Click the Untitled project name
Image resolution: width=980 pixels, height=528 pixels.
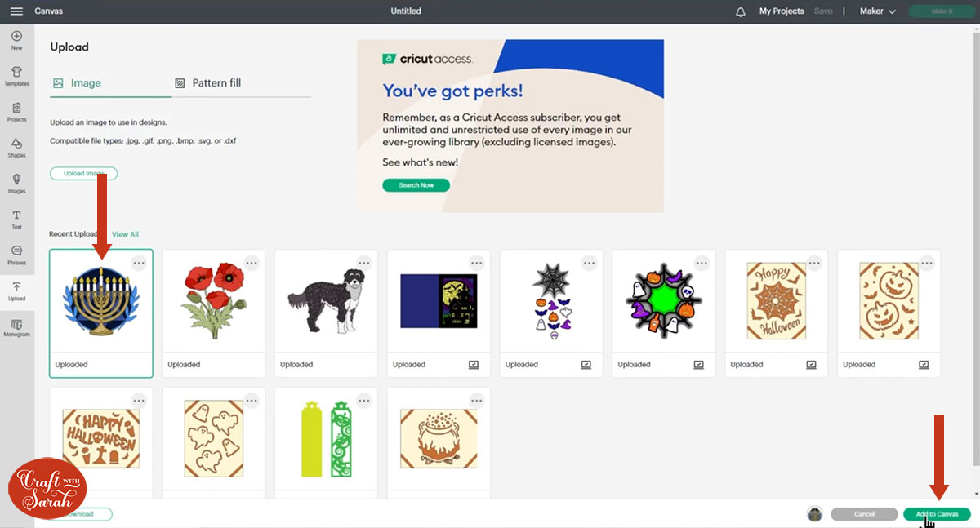tap(406, 11)
